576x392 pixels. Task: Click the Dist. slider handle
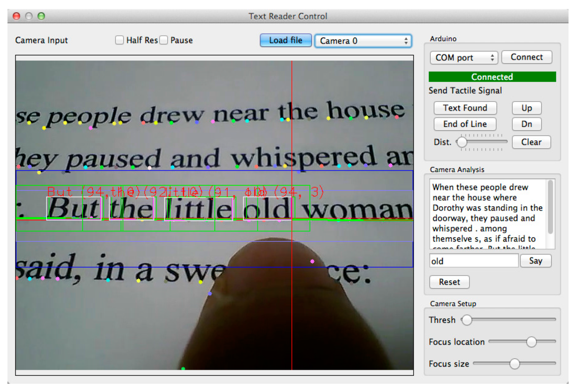click(462, 142)
